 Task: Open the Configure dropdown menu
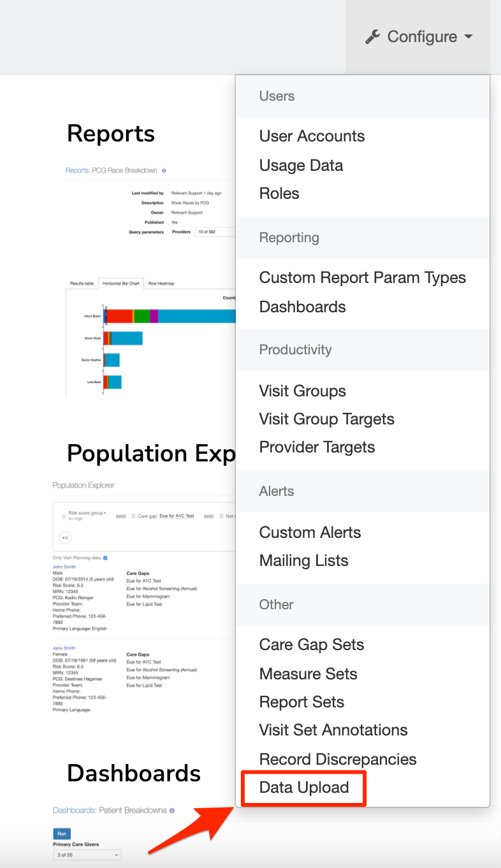pos(419,37)
